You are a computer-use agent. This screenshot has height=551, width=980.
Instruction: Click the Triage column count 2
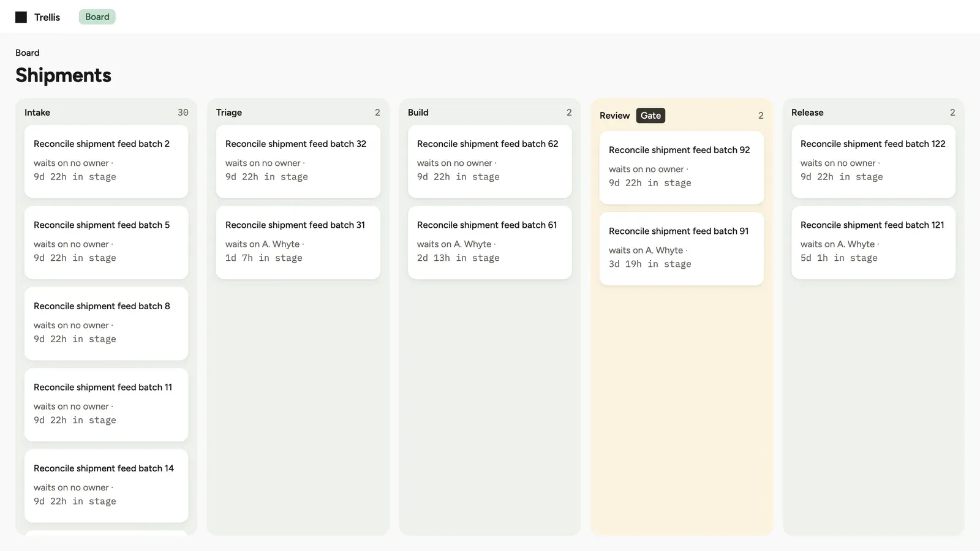(x=377, y=113)
